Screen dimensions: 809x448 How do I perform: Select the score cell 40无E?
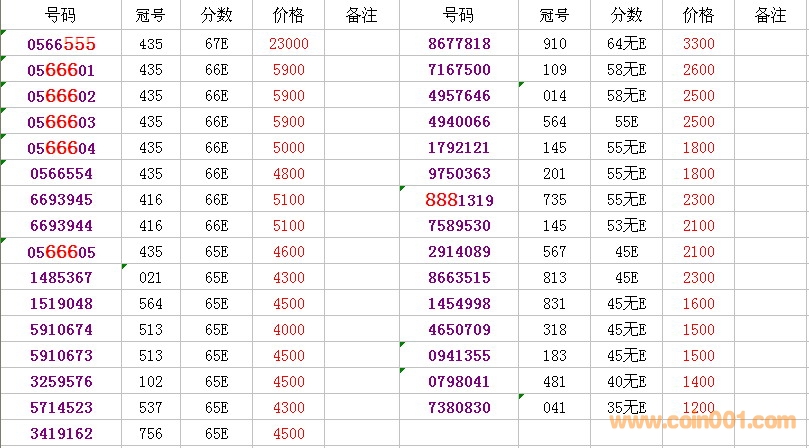pyautogui.click(x=627, y=382)
